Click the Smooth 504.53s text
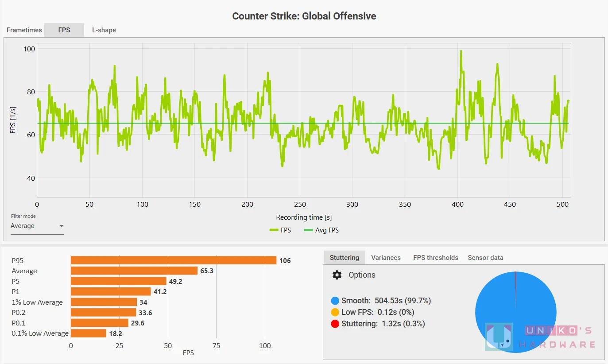The height and width of the screenshot is (364, 608). click(386, 301)
